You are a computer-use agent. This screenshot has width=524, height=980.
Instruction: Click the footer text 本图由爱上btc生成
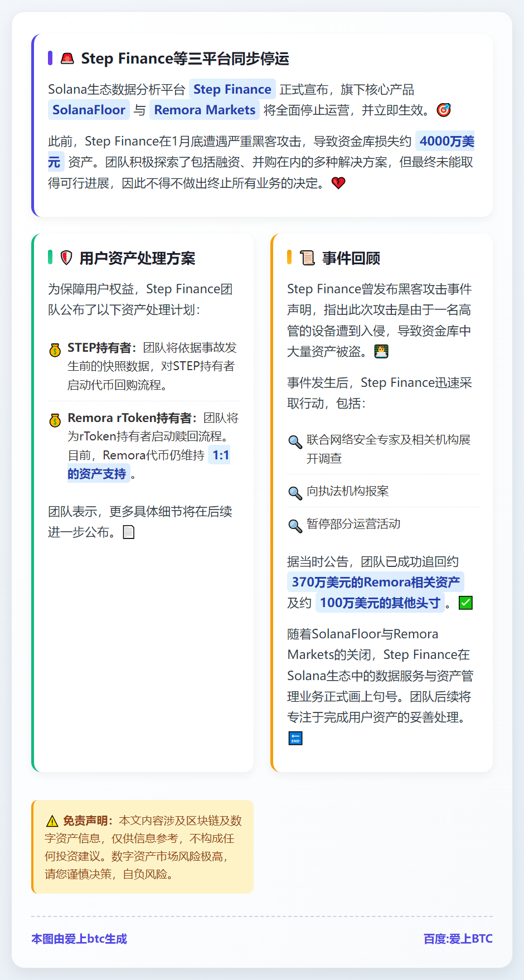79,939
